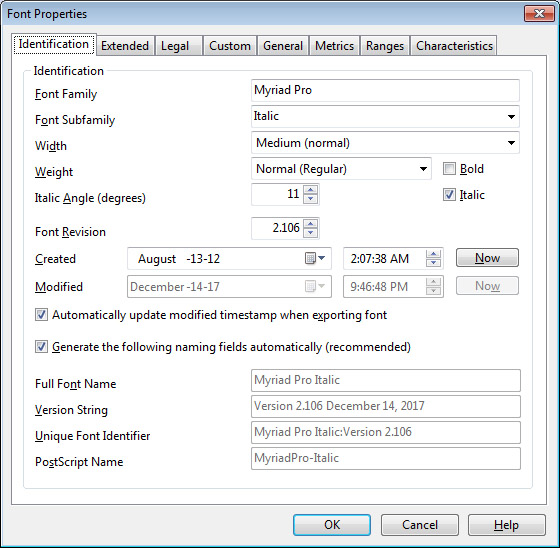Increase Italic Angle with the up arrow

(x=310, y=190)
